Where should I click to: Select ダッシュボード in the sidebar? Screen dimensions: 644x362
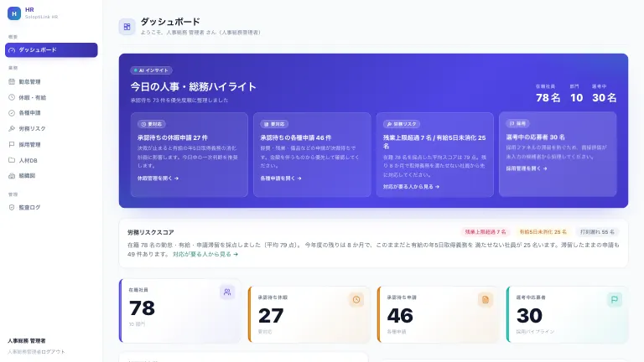(51, 50)
